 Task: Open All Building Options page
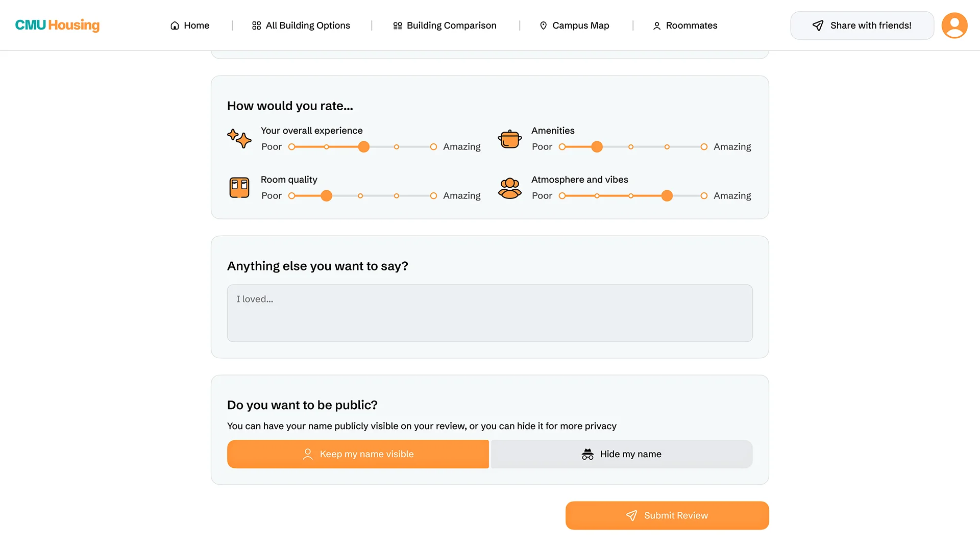(301, 26)
